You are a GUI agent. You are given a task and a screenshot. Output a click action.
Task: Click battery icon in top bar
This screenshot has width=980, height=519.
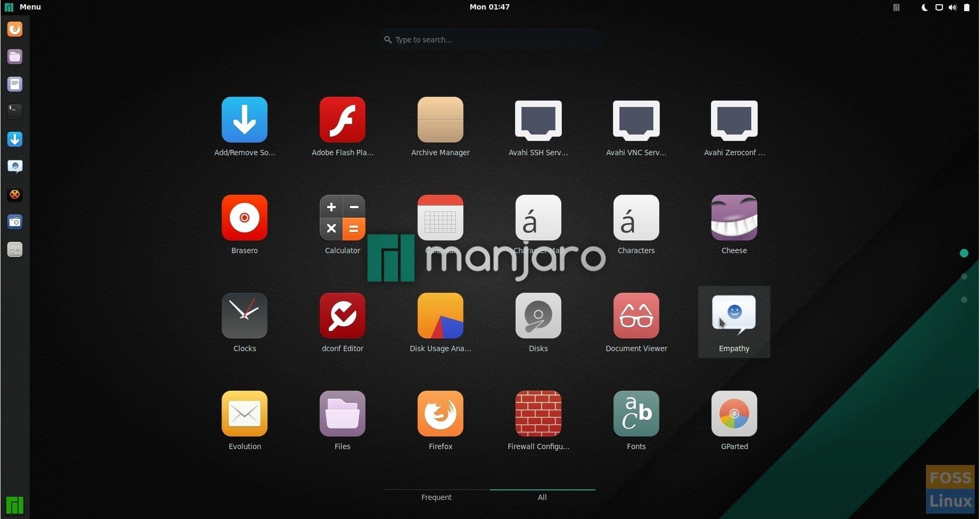(967, 7)
